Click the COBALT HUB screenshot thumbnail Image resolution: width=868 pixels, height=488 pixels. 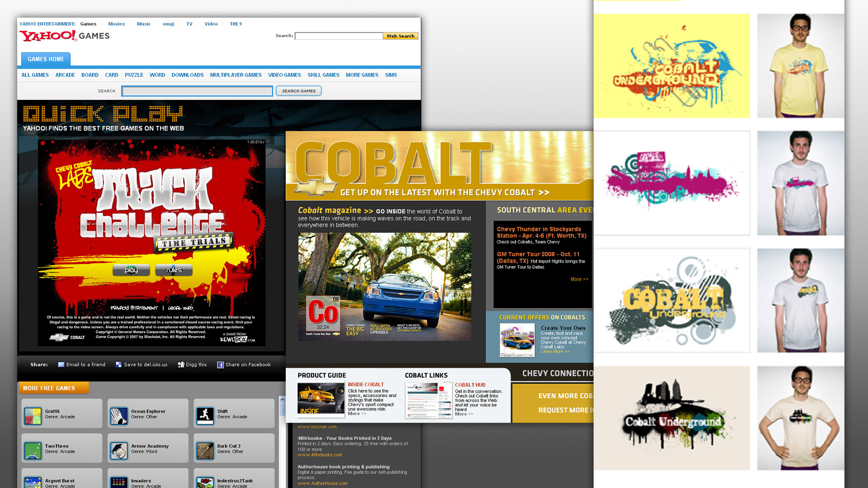click(429, 400)
